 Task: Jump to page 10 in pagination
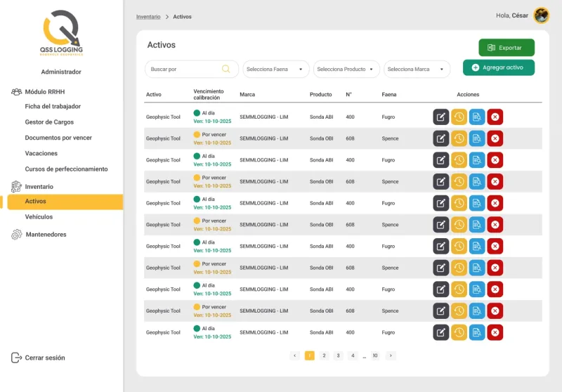click(x=375, y=355)
